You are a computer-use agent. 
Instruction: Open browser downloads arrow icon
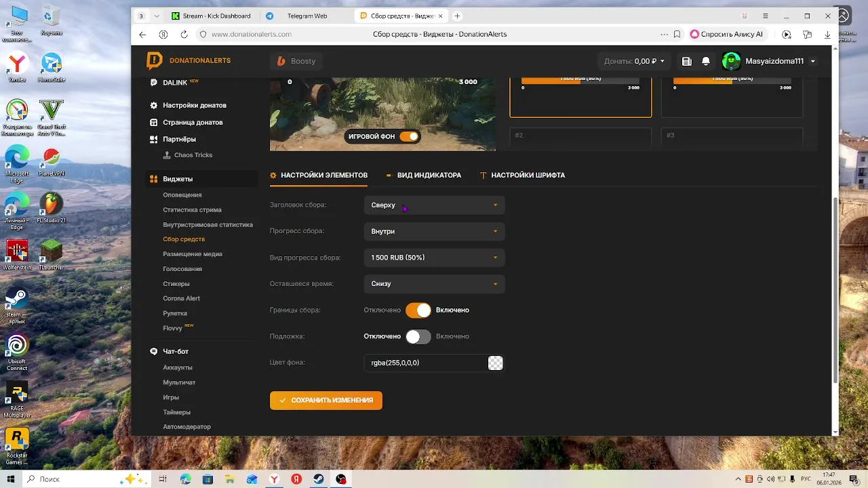pos(828,34)
